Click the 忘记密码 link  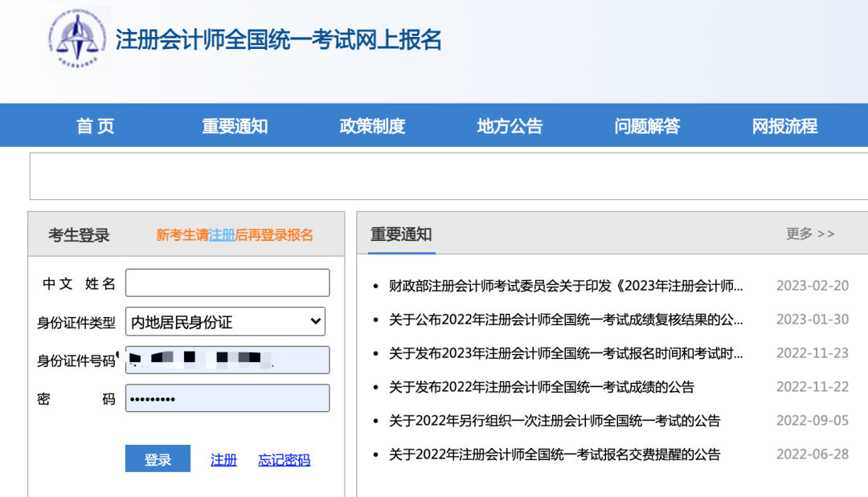[x=284, y=459]
